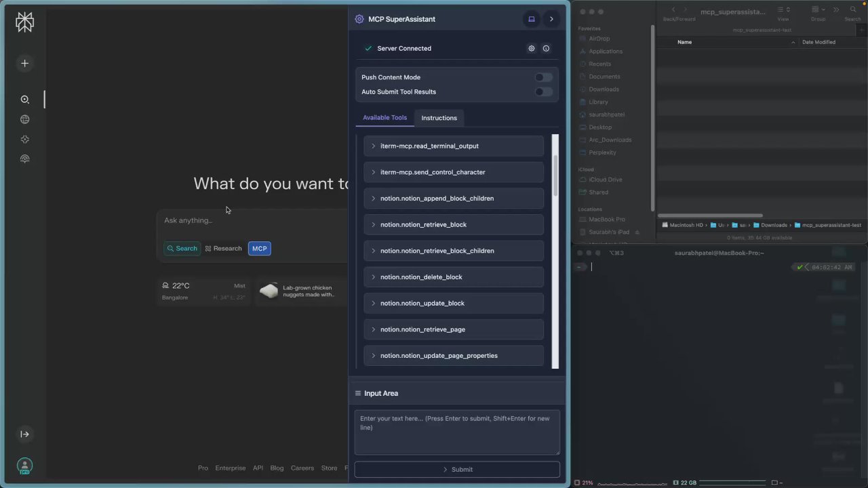The image size is (868, 488).
Task: Open the Careers footer link
Action: point(302,468)
